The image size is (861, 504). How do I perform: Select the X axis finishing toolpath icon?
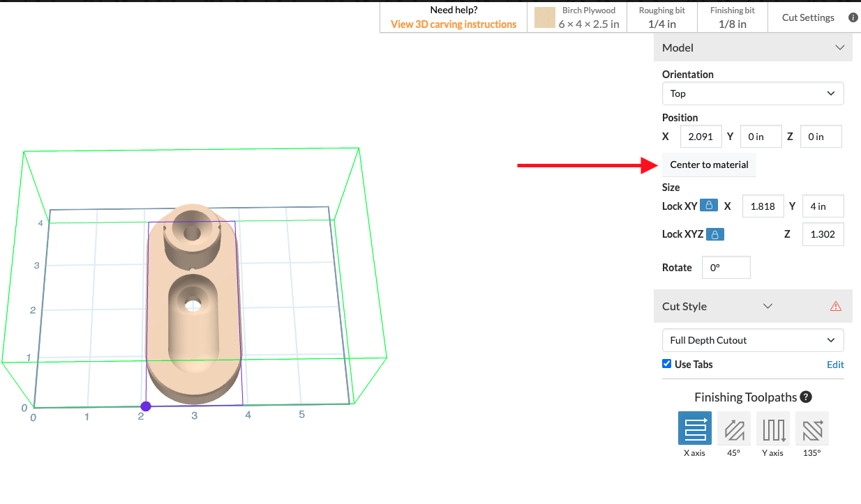point(694,428)
